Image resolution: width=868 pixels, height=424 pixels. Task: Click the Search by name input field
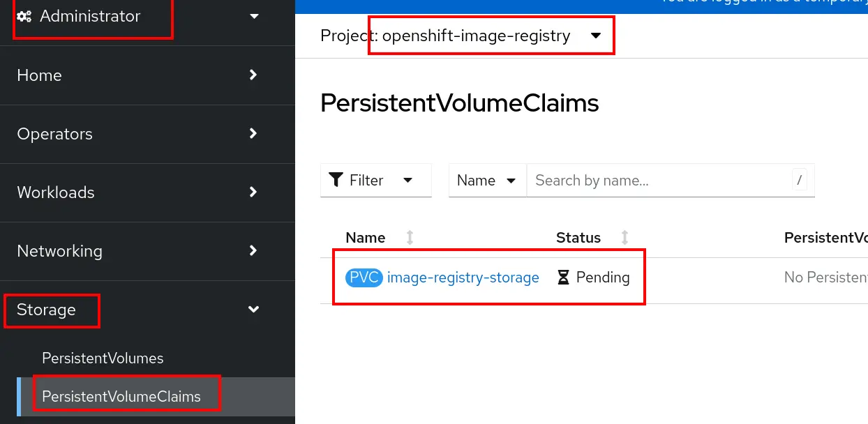tap(661, 181)
